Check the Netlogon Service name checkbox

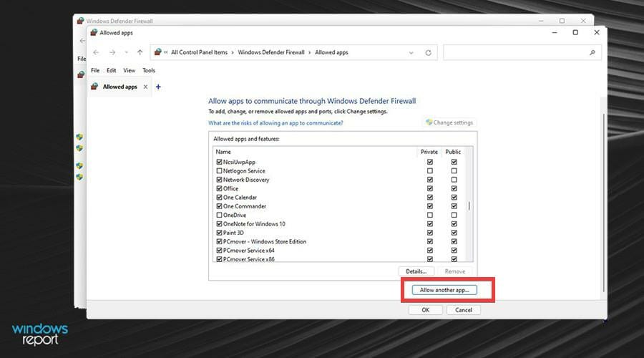click(220, 170)
